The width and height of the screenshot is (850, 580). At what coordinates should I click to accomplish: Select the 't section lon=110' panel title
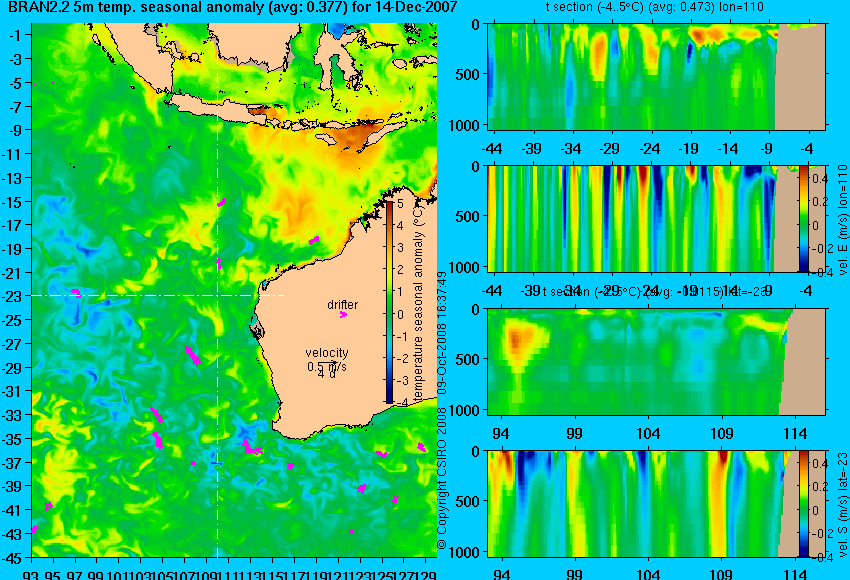tap(654, 7)
